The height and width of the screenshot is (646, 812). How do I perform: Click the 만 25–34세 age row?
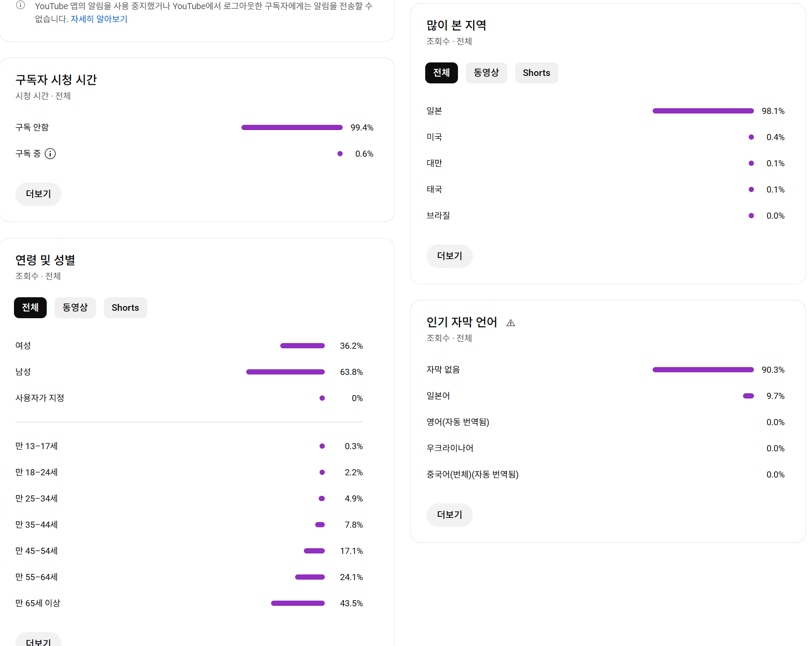(x=189, y=498)
